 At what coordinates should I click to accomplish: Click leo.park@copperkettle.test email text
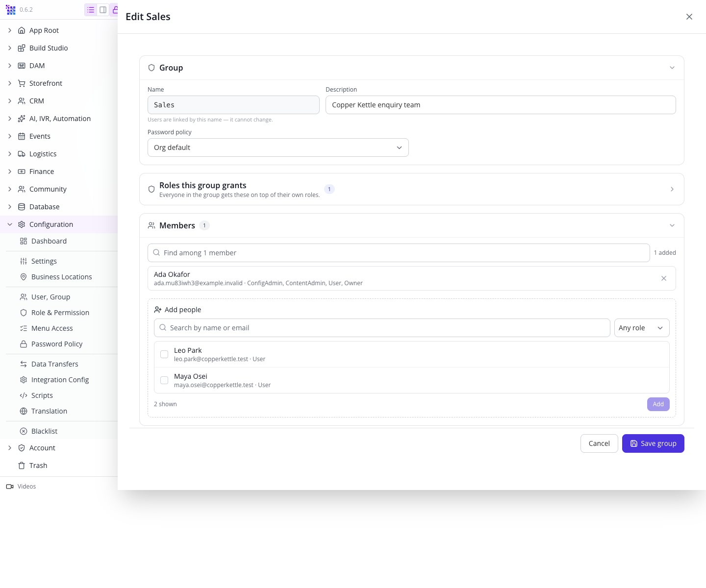[x=211, y=359]
